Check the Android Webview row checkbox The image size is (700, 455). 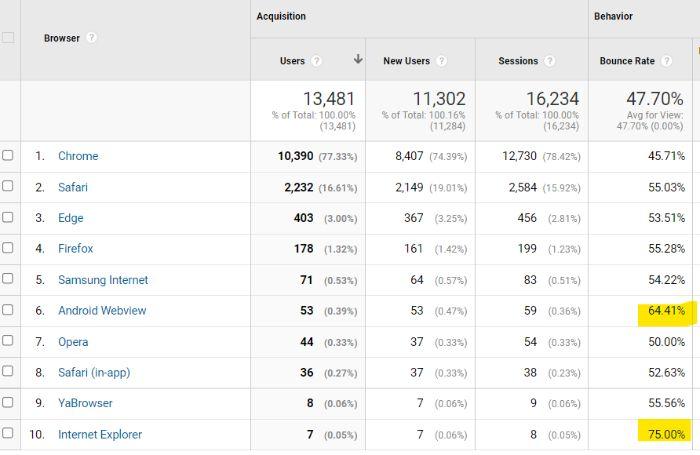8,310
